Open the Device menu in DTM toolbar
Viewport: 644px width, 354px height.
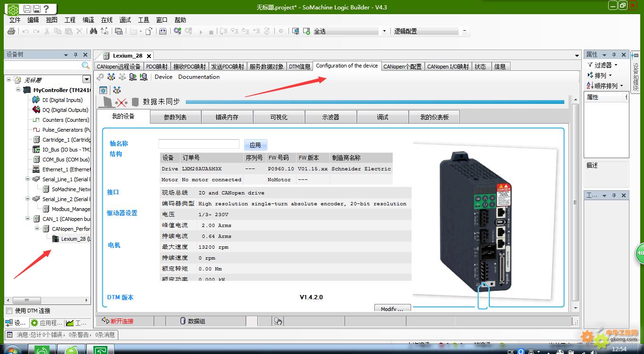coord(164,77)
